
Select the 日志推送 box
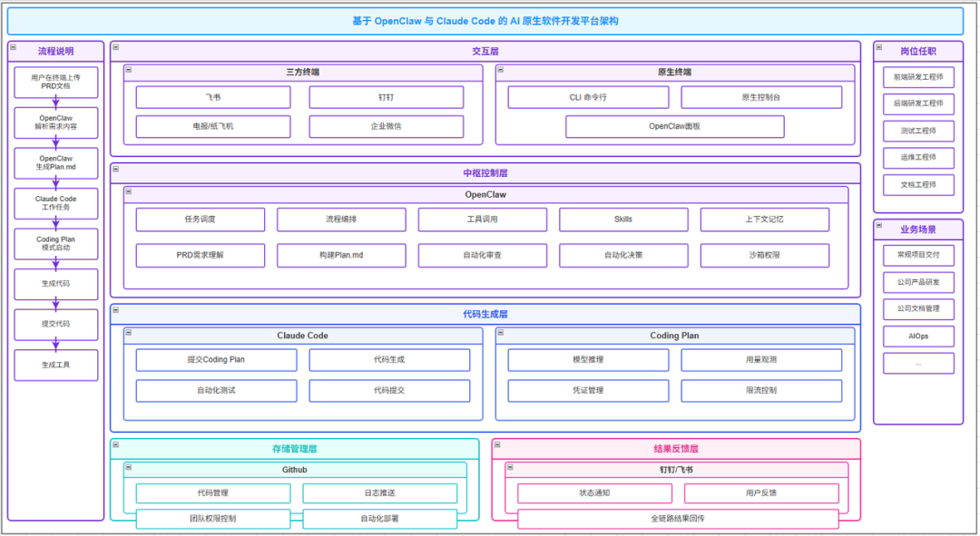click(380, 493)
